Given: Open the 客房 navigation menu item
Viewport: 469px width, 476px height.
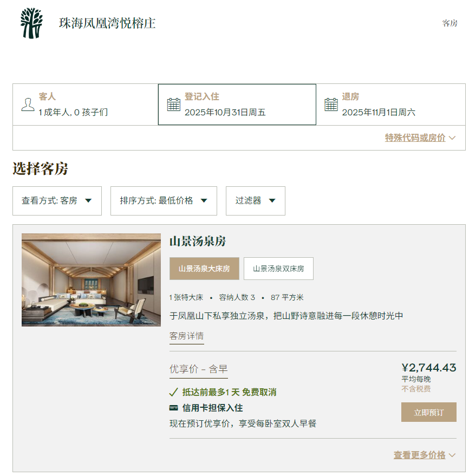Looking at the screenshot, I should click(x=450, y=23).
